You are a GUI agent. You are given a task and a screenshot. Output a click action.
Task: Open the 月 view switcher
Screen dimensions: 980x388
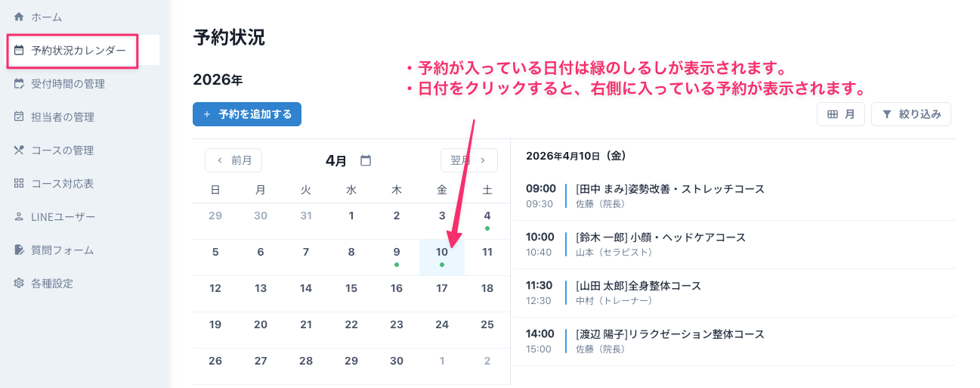(840, 114)
